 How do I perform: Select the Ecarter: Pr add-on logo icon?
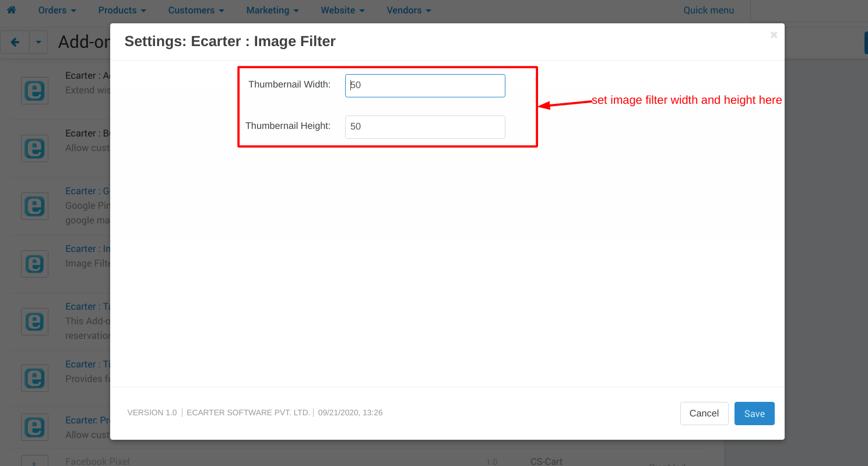click(34, 427)
